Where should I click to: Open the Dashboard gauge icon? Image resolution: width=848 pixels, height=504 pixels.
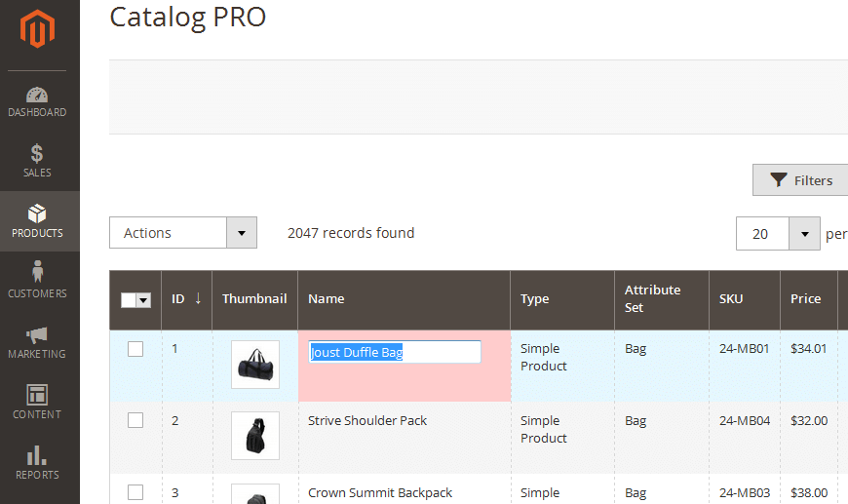(x=37, y=95)
